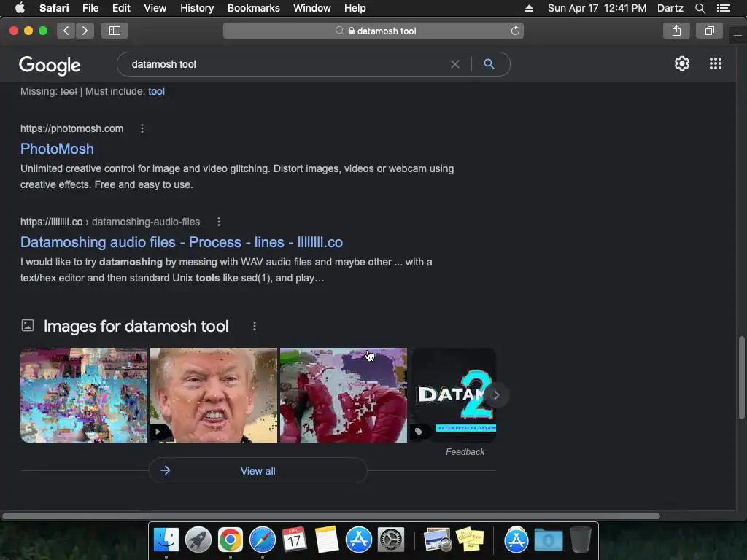This screenshot has height=560, width=747.
Task: Open the glitched face video thumbnail
Action: tap(214, 395)
